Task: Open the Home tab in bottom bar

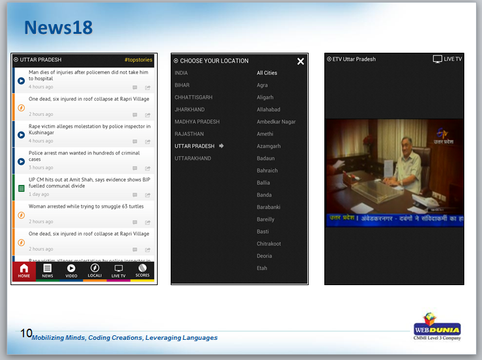Action: [x=24, y=271]
